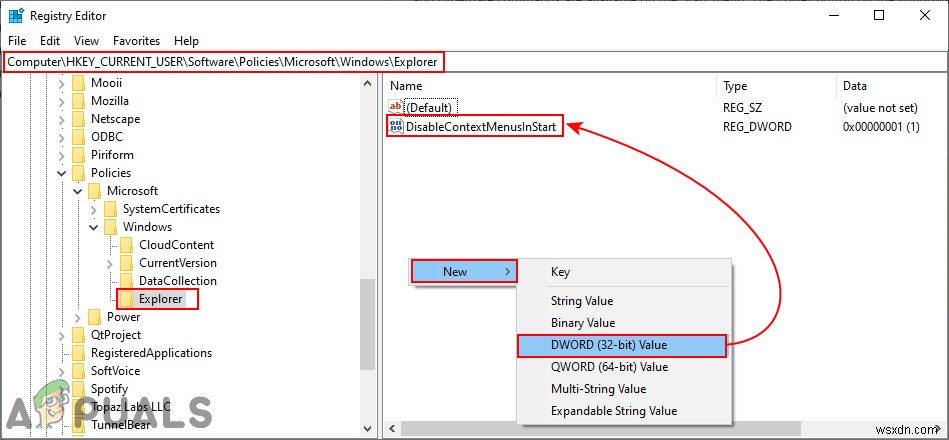
Task: Choose Binary Value from the submenu
Action: coord(624,323)
